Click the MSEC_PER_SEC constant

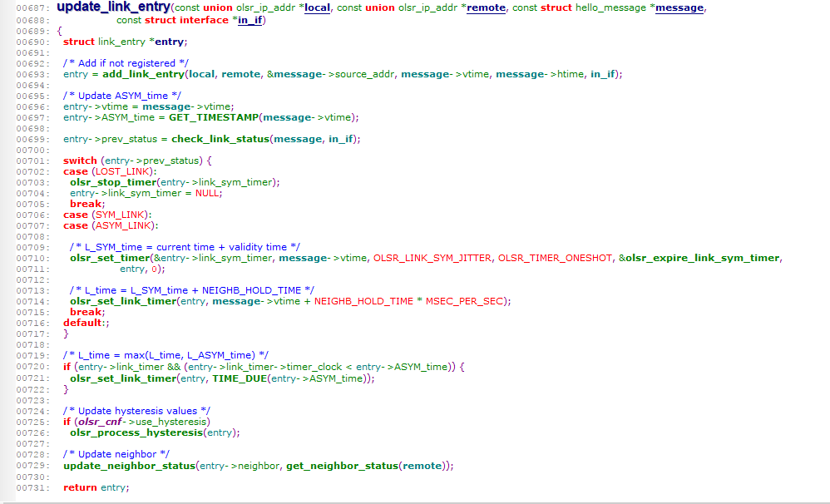464,301
